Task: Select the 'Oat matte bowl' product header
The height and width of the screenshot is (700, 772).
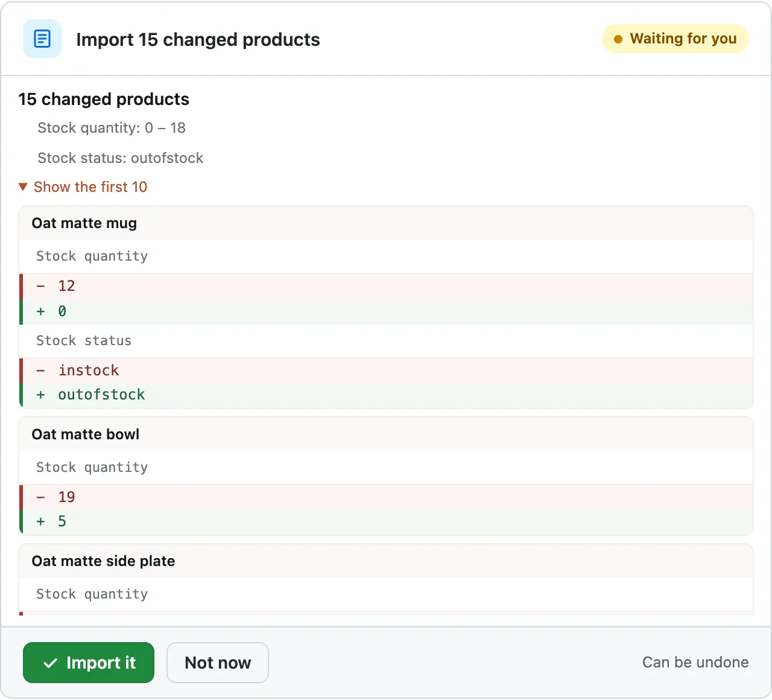Action: [386, 434]
